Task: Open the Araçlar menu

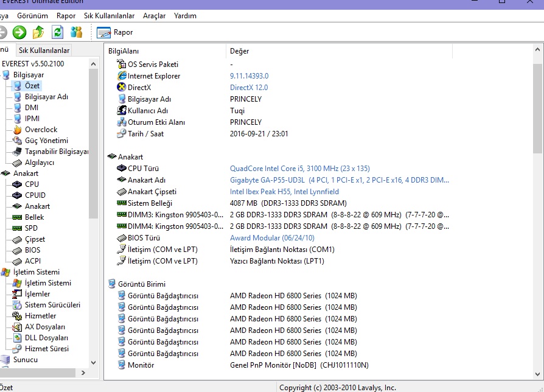Action: [154, 16]
